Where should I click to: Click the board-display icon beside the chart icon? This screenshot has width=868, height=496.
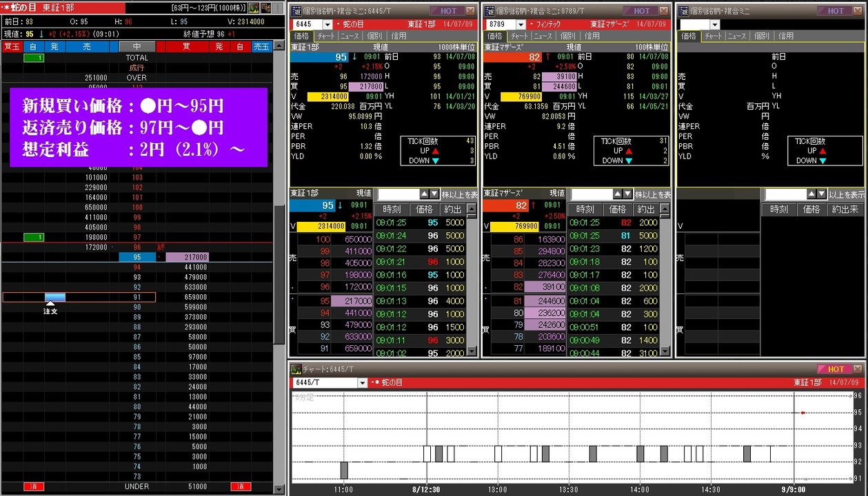(x=265, y=8)
